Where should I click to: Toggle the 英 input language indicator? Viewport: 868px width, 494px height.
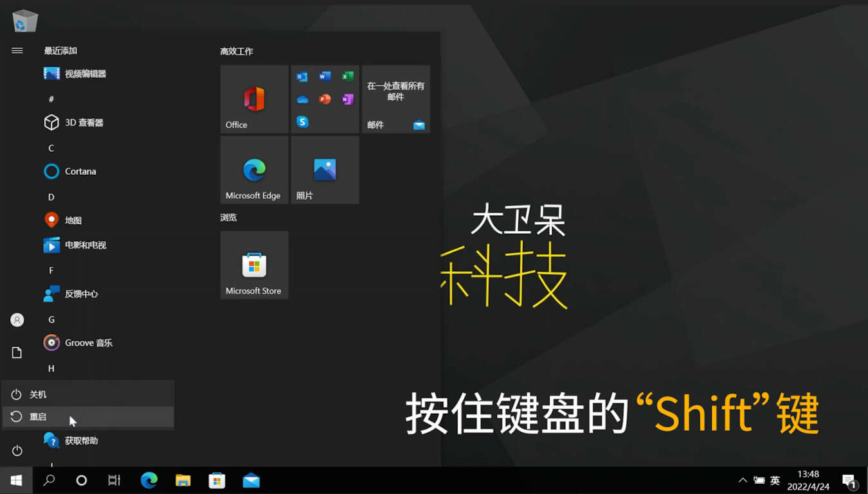coord(775,481)
